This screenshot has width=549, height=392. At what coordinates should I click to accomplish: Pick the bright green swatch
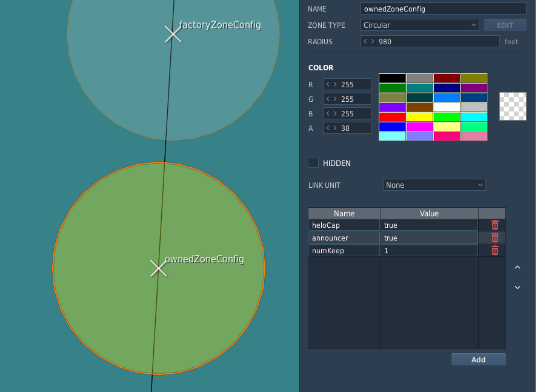[447, 117]
